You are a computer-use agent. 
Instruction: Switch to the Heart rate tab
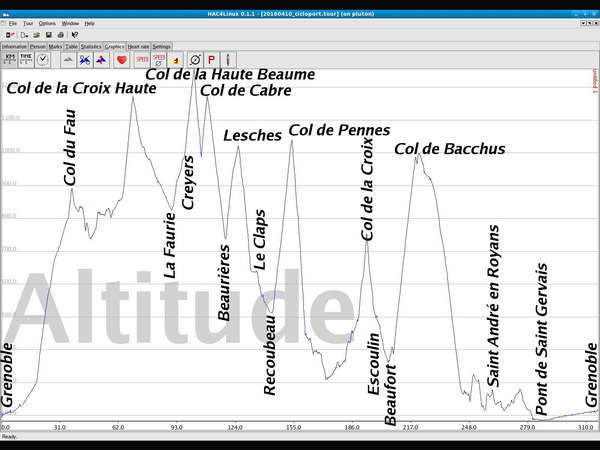pos(138,46)
